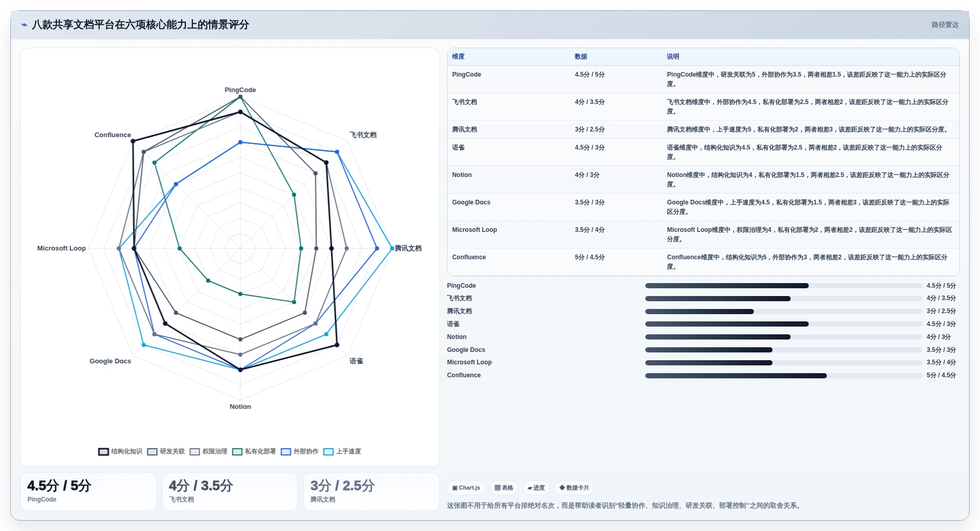Click the 表格 tag chip
Image resolution: width=980 pixels, height=531 pixels.
tap(503, 488)
